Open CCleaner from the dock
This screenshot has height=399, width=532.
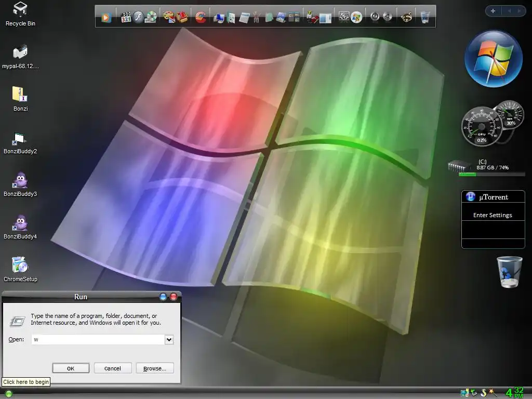201,17
